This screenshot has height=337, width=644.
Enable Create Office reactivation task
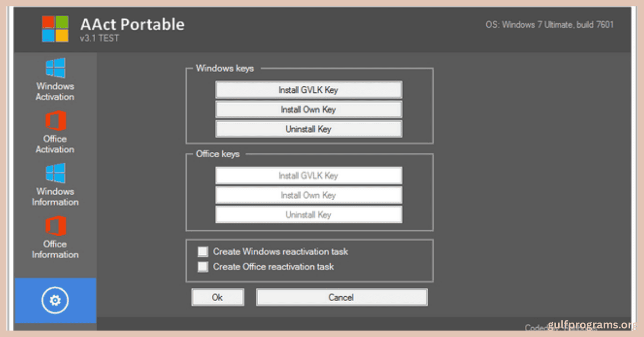point(202,266)
